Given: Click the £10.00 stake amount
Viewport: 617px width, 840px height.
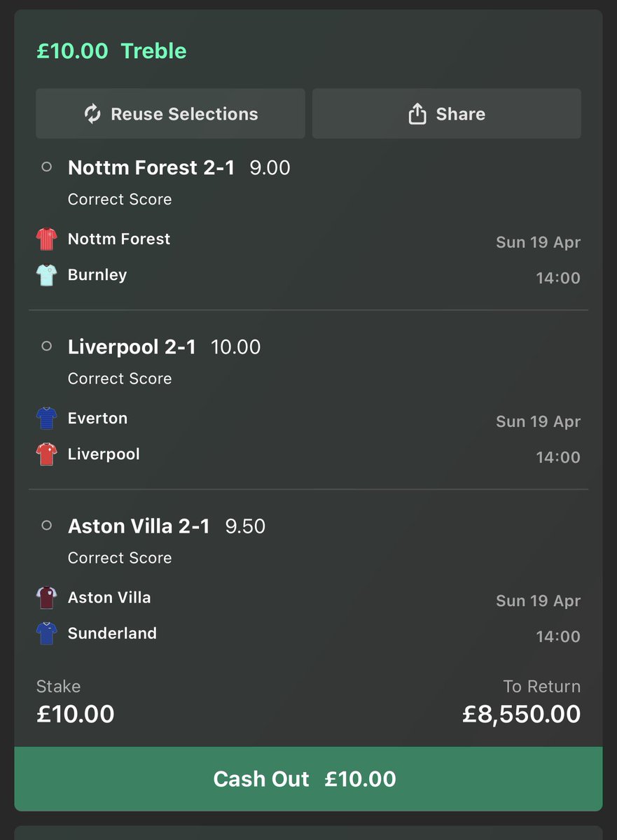Looking at the screenshot, I should pos(75,713).
